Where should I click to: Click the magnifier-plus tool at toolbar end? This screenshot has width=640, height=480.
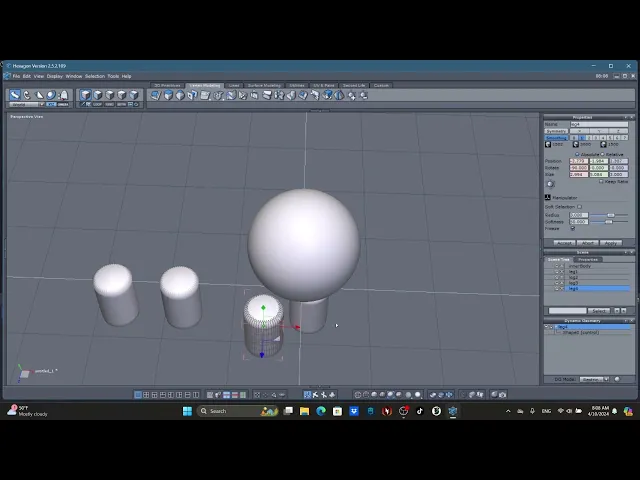(x=351, y=96)
